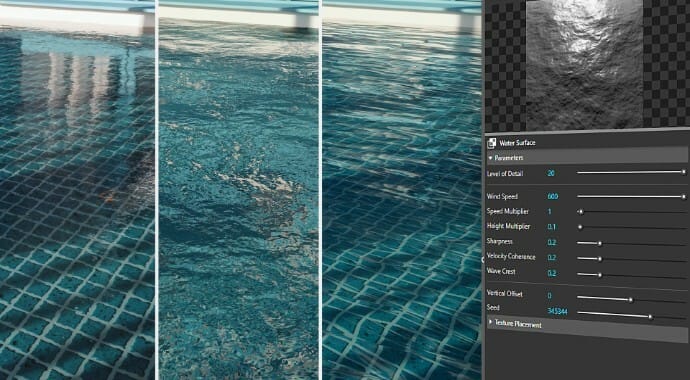This screenshot has height=380, width=690.
Task: Collapse the Parameters section
Action: point(491,157)
